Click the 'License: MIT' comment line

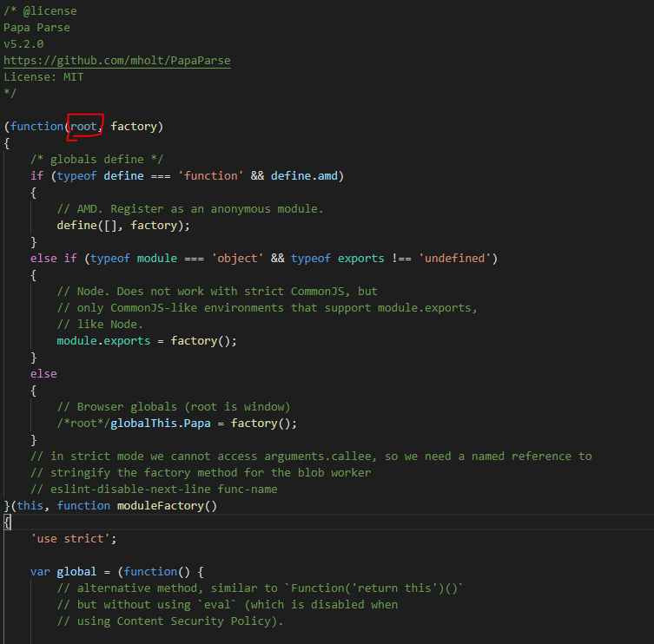(x=43, y=77)
